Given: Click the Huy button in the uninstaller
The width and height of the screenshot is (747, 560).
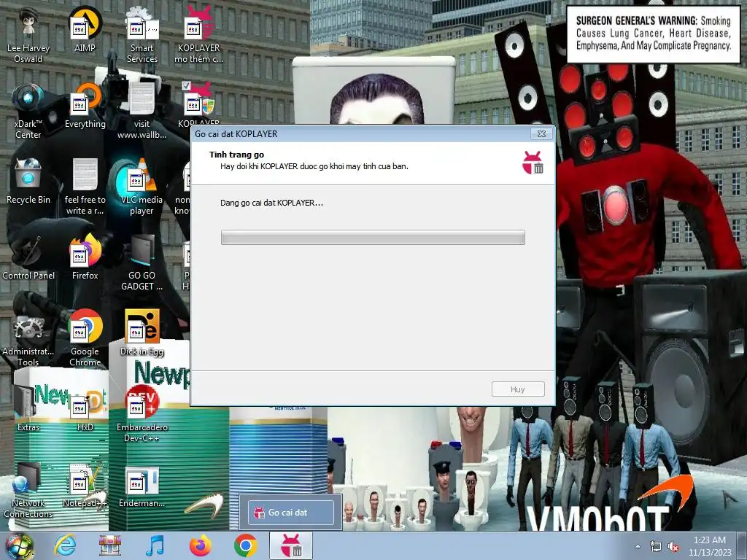Looking at the screenshot, I should point(518,389).
